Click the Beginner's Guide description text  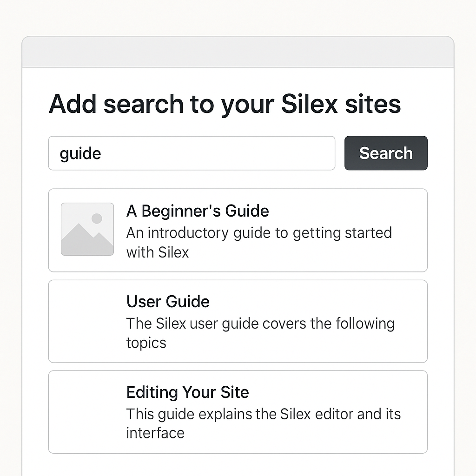[259, 242]
